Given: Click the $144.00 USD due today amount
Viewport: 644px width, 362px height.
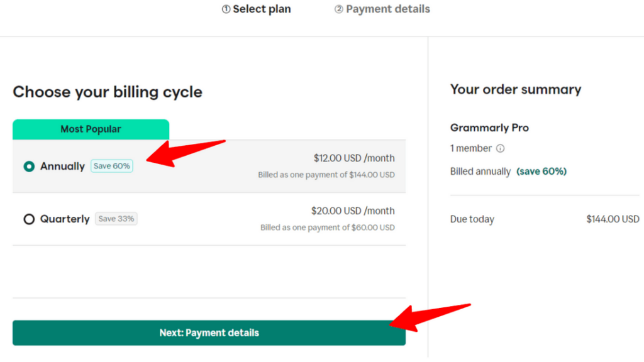Looking at the screenshot, I should [x=613, y=219].
